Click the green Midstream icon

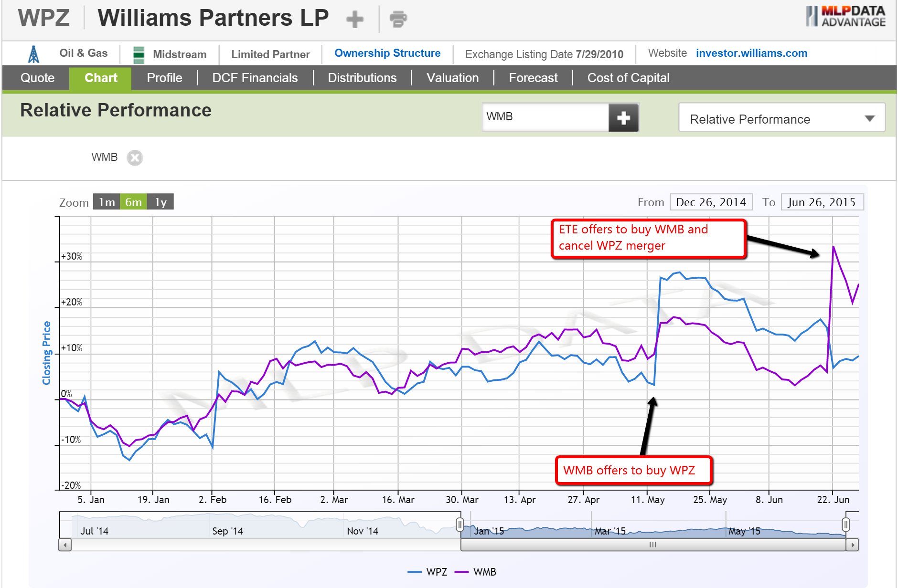139,54
